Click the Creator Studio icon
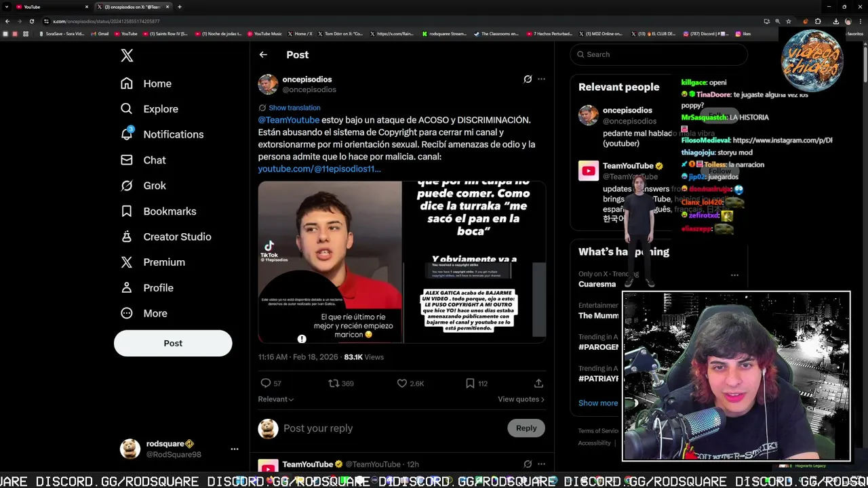This screenshot has width=868, height=488. 127,237
